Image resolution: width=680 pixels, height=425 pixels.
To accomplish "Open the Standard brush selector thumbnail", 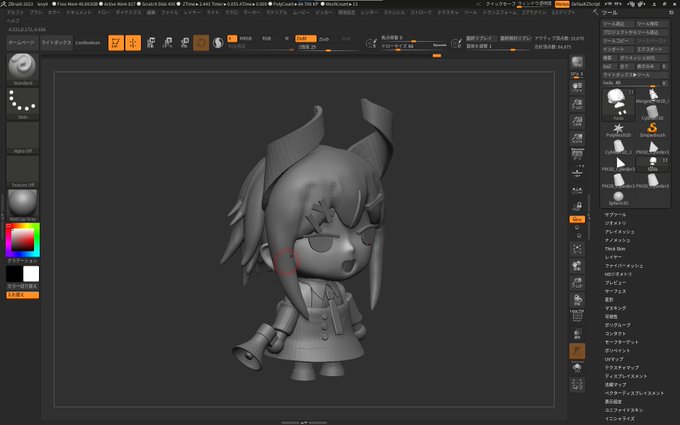I will 23,69.
